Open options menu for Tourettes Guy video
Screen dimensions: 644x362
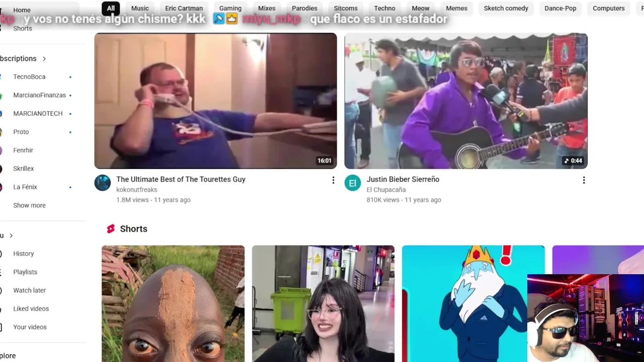[x=333, y=180]
